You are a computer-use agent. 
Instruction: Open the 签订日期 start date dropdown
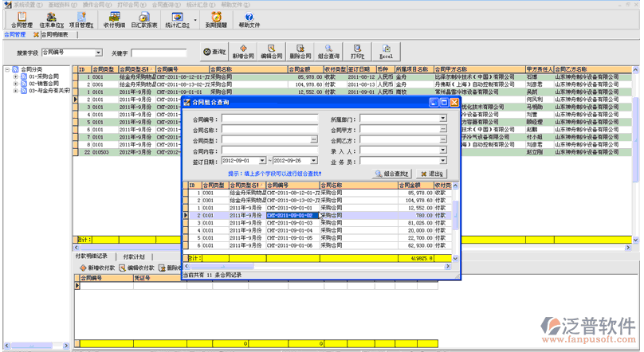pyautogui.click(x=262, y=161)
